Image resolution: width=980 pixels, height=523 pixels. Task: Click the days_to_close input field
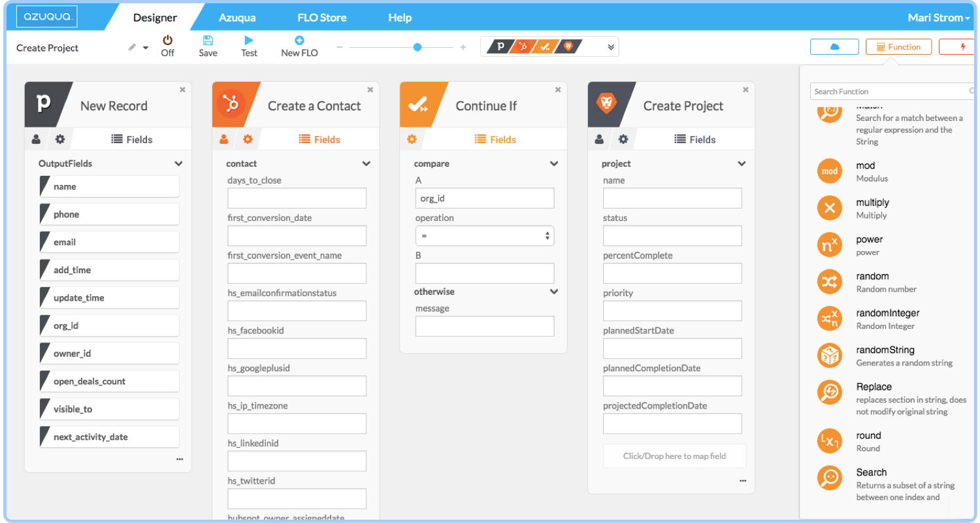(297, 198)
